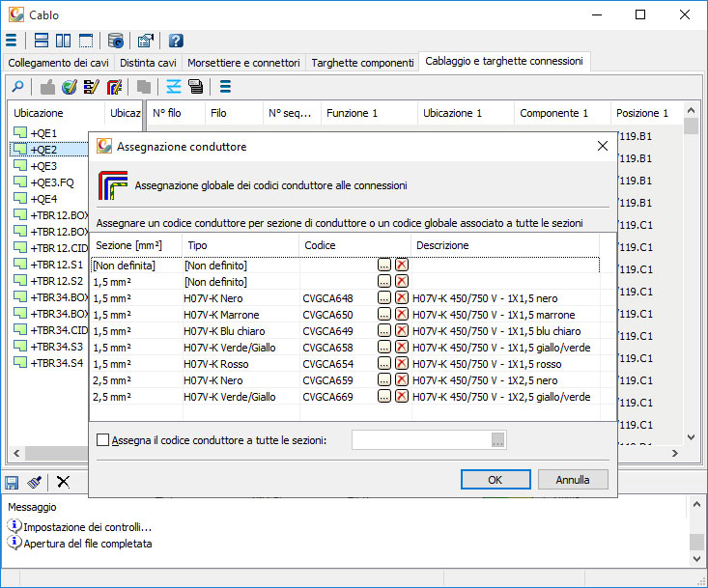Clear code CVGCA658 with red X

(402, 347)
